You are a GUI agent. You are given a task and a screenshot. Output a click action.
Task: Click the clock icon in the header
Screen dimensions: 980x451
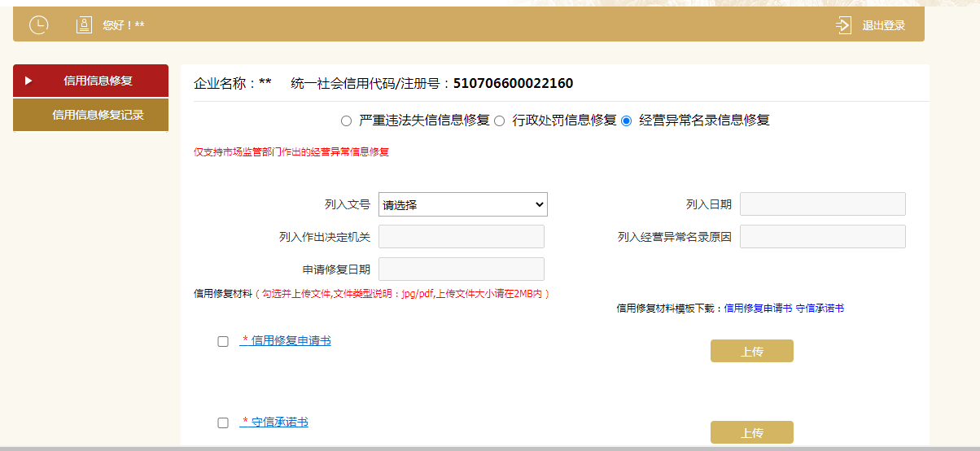38,25
